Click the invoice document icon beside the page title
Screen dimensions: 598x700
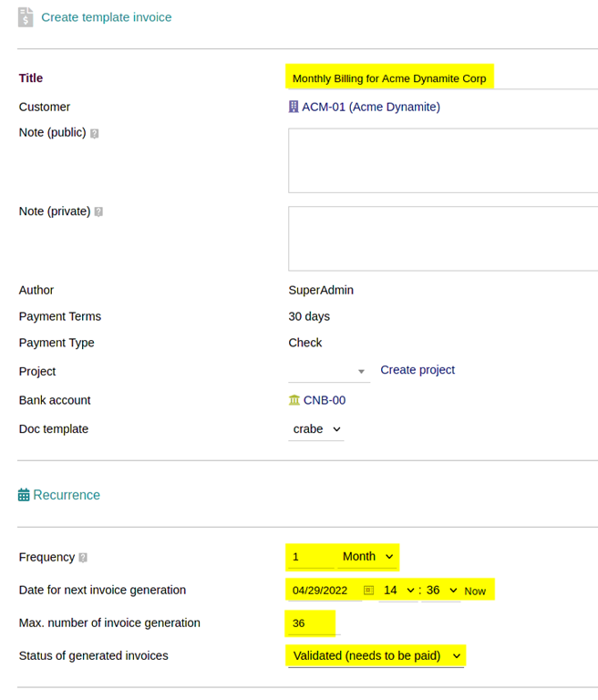coord(26,17)
